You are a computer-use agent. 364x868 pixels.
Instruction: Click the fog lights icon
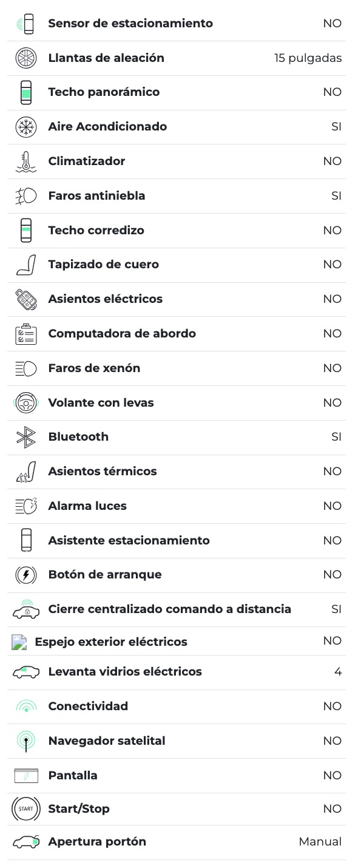26,196
